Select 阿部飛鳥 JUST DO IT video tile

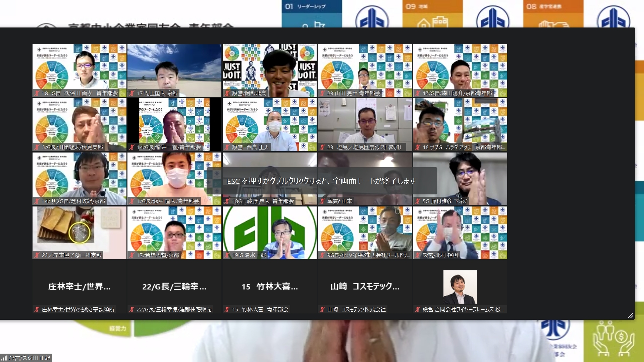coord(270,71)
